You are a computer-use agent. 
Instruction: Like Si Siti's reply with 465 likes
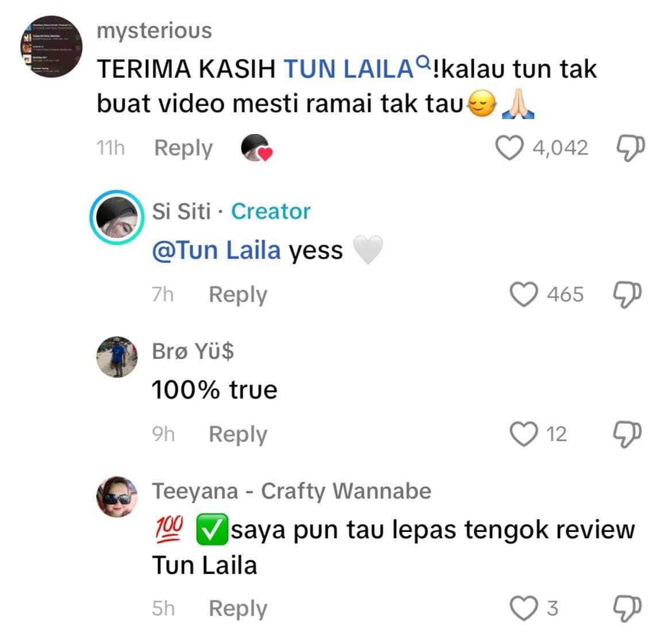pos(524,294)
